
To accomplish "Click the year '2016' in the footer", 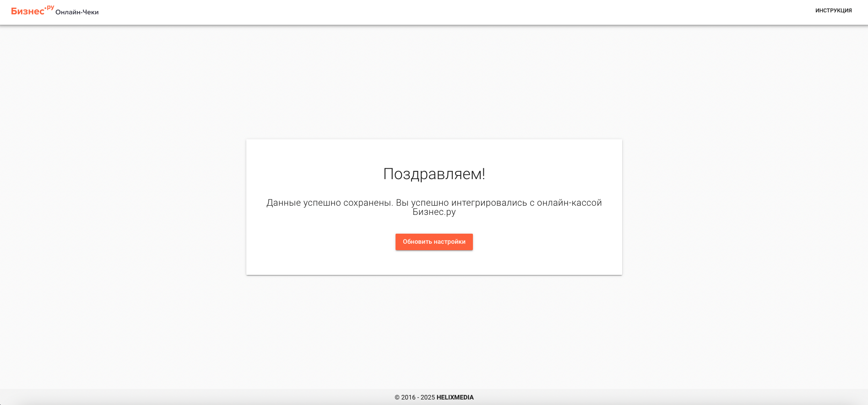I will click(x=408, y=397).
